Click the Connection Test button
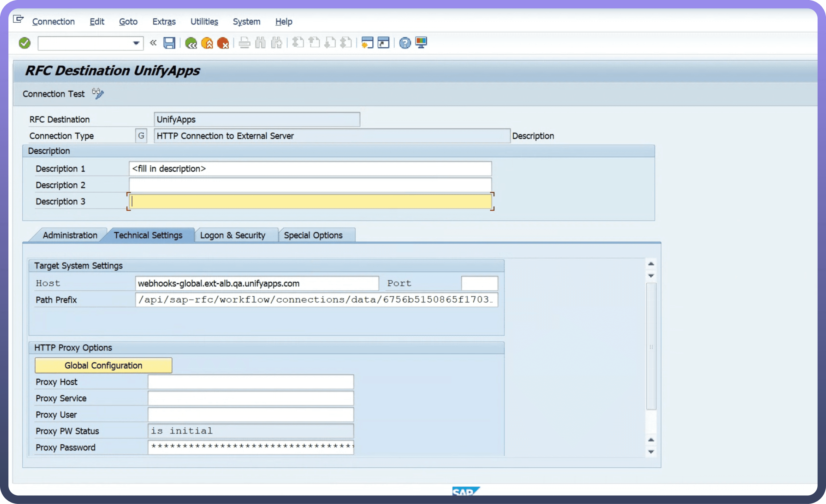 click(54, 94)
